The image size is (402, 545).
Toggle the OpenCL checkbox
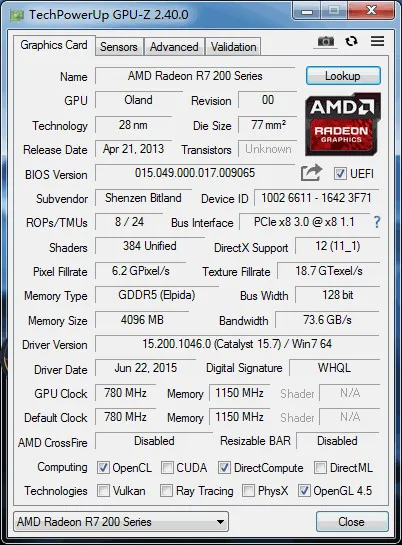103,467
